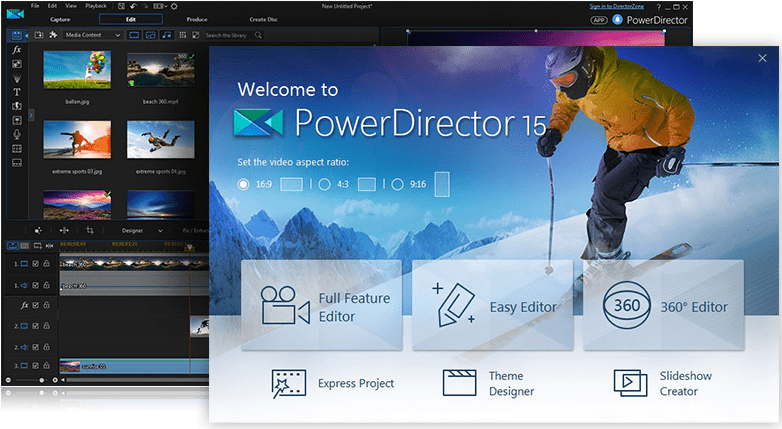Image resolution: width=782 pixels, height=429 pixels.
Task: Click Sign in to DirectorZone link
Action: click(x=616, y=6)
